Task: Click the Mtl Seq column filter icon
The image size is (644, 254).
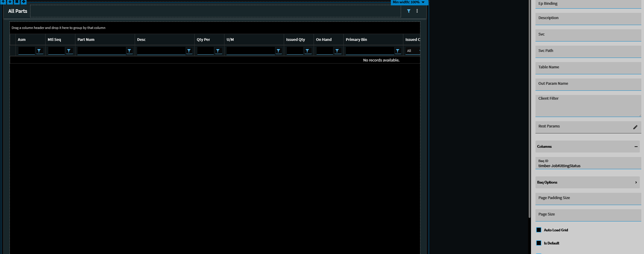Action: 69,51
